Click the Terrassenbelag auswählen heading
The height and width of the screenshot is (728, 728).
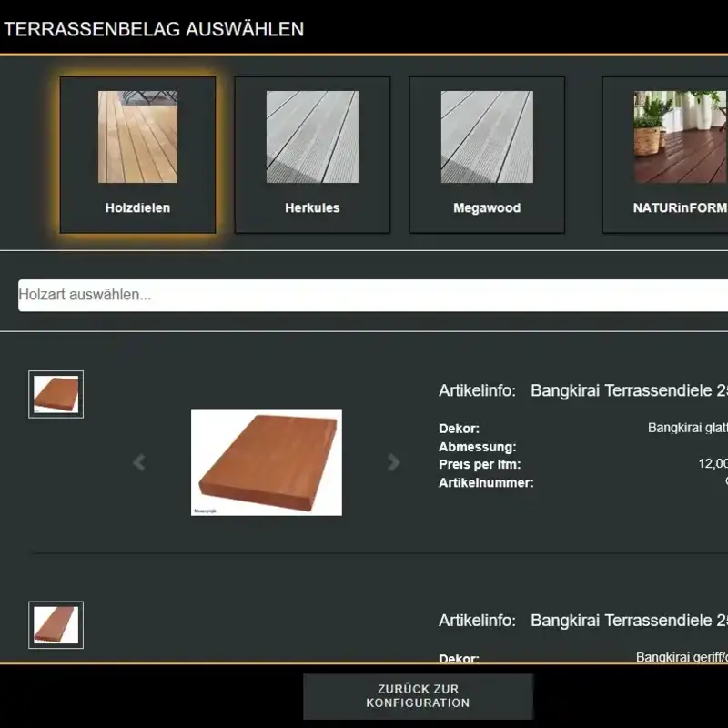(154, 29)
